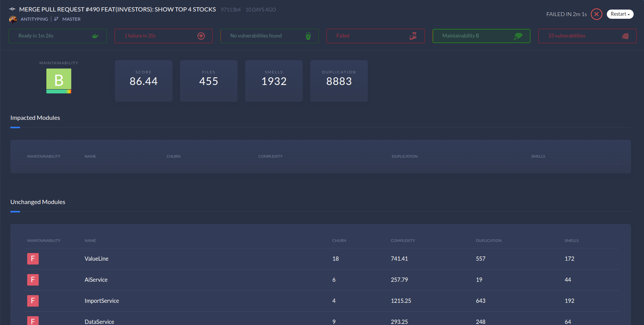The width and height of the screenshot is (644, 325).
Task: Click the Files 455 card
Action: (209, 81)
